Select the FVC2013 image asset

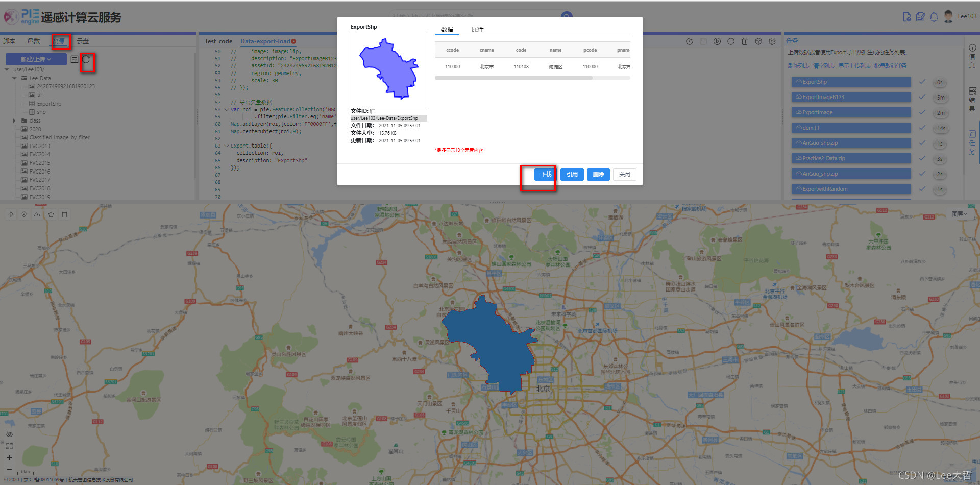pyautogui.click(x=40, y=146)
